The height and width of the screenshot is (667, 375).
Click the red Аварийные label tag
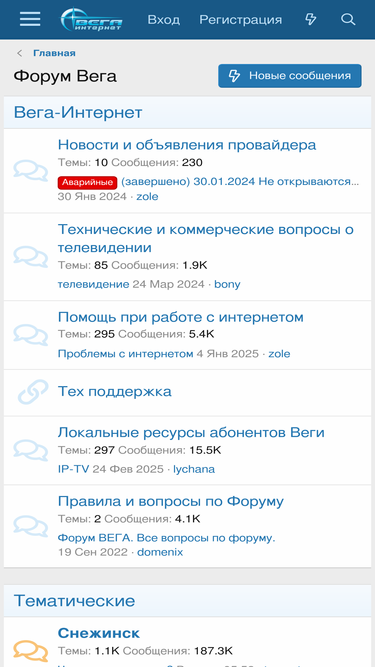pyautogui.click(x=88, y=183)
